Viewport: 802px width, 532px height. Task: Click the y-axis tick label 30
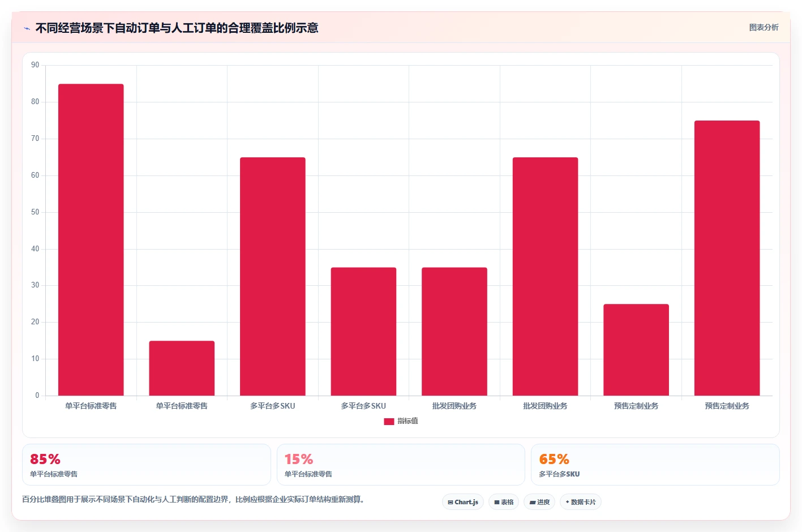pyautogui.click(x=35, y=285)
